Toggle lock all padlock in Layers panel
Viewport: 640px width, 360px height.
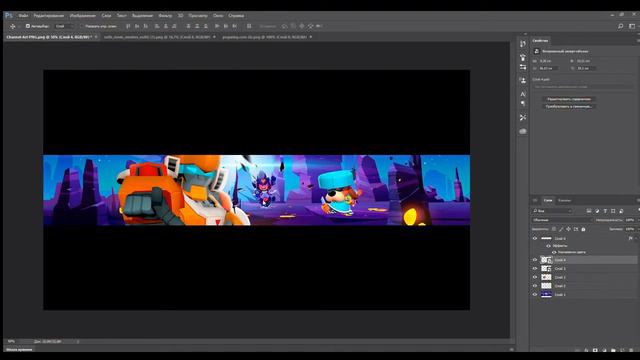tap(583, 229)
